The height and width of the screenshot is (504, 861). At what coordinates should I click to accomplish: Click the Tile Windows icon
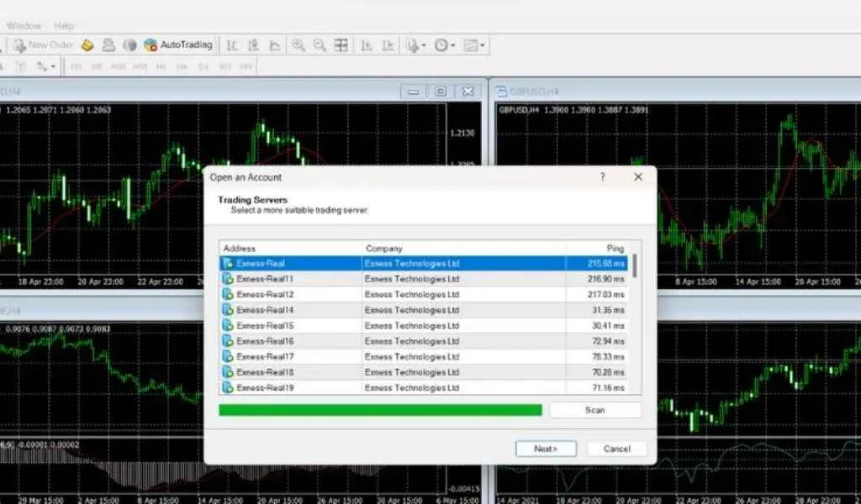tap(341, 45)
